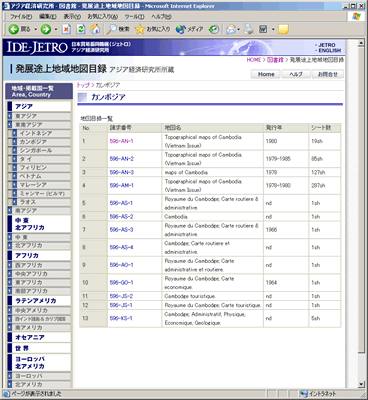Open Forward button history dropdown arrow

(56, 29)
